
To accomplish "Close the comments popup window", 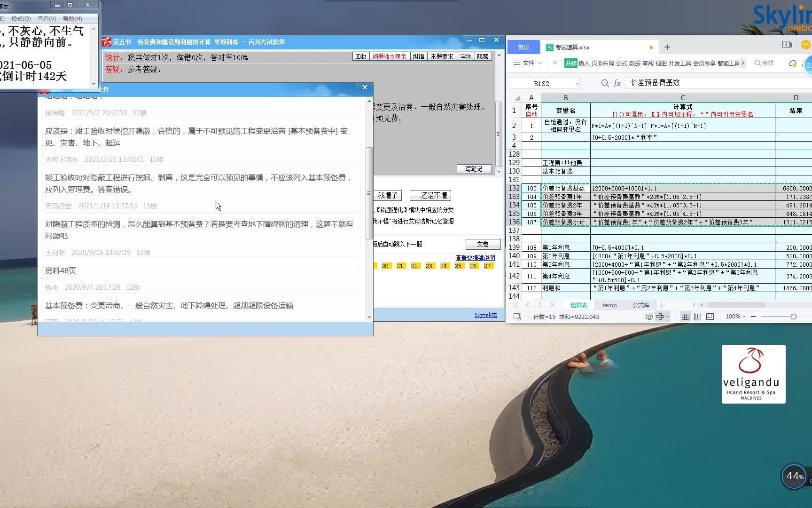I will [365, 87].
